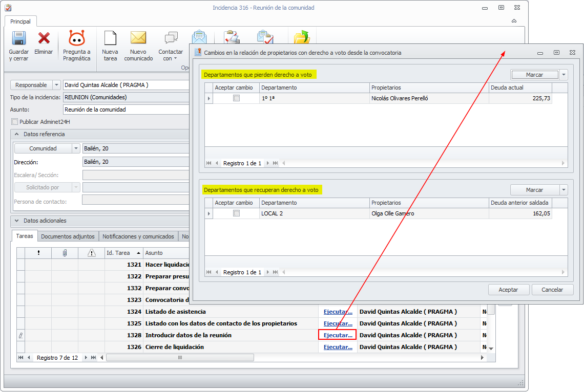Click the Aceptar button in the dialog

click(508, 290)
